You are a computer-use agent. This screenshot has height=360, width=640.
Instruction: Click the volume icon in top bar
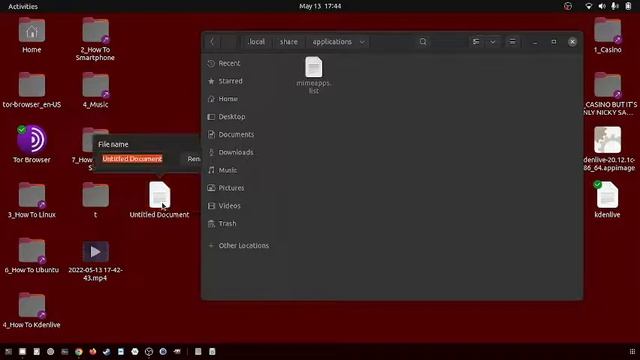point(602,6)
